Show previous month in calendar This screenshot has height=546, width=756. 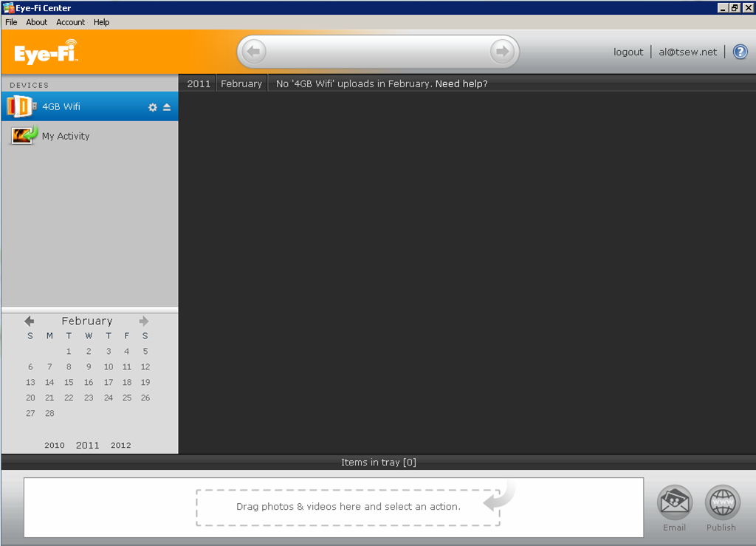pos(30,321)
